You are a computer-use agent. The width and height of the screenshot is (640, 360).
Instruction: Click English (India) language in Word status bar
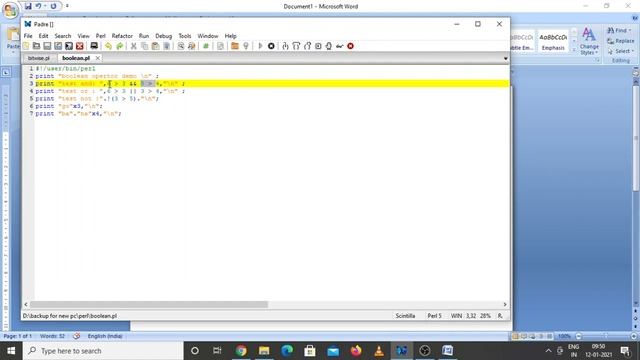pyautogui.click(x=105, y=336)
